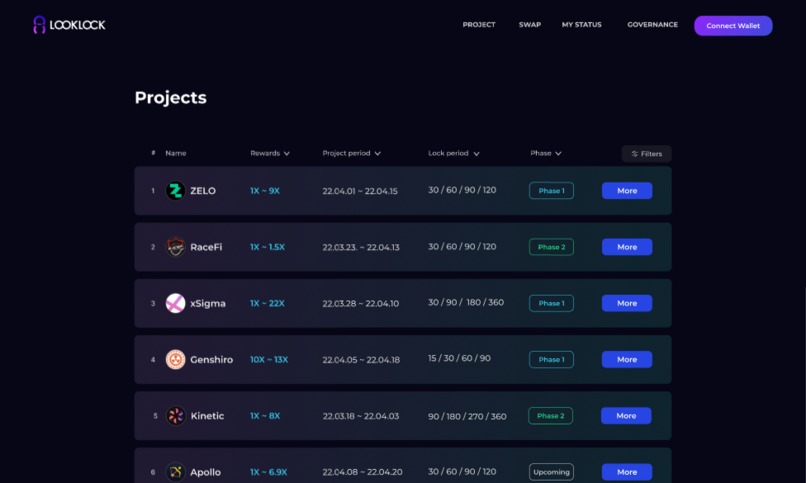Viewport: 806px width, 483px height.
Task: Click More button for Kinetic
Action: [x=626, y=416]
